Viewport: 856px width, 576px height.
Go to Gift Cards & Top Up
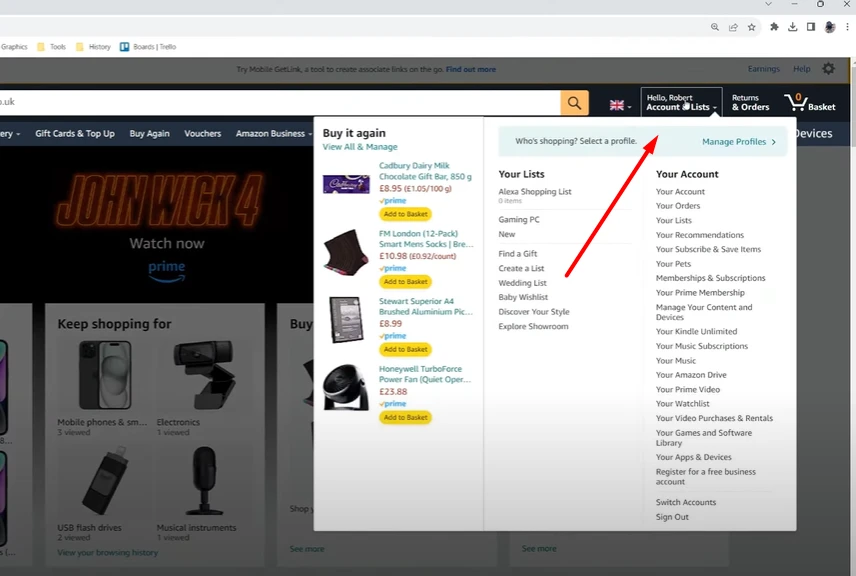(75, 133)
